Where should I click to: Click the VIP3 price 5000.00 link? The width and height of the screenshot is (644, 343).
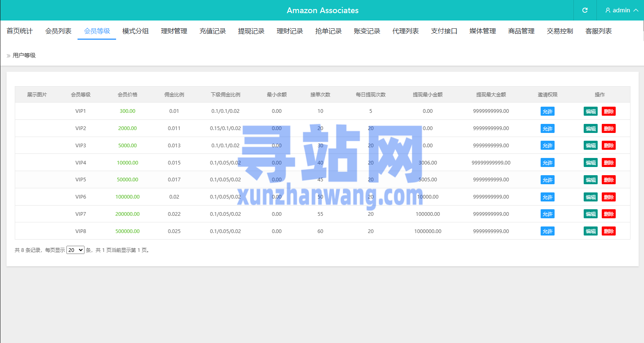[128, 146]
